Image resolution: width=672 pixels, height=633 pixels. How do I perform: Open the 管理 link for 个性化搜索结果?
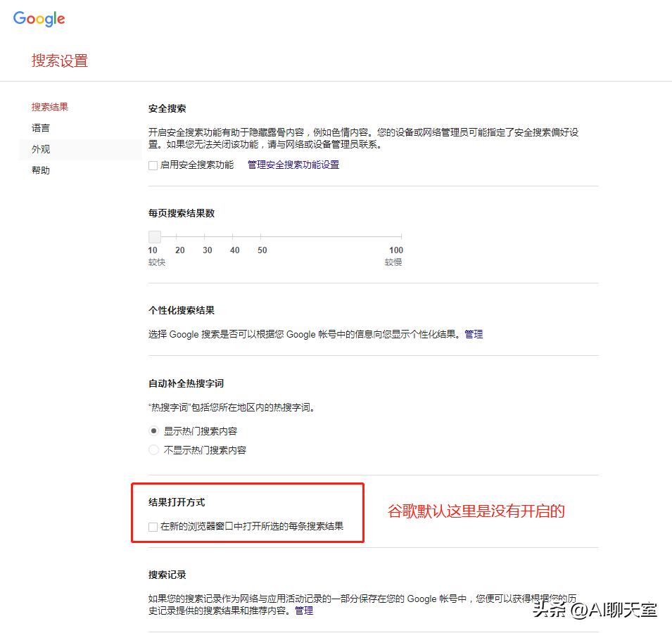[473, 334]
